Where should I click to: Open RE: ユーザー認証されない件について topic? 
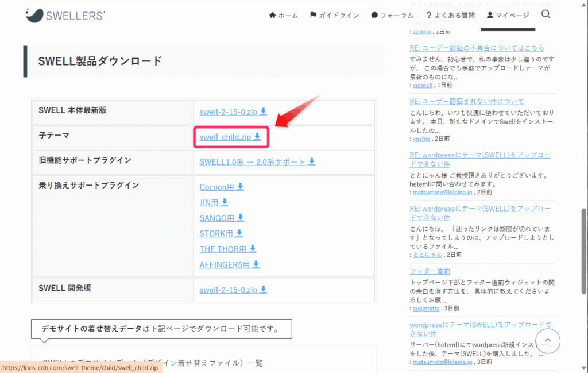coord(466,101)
